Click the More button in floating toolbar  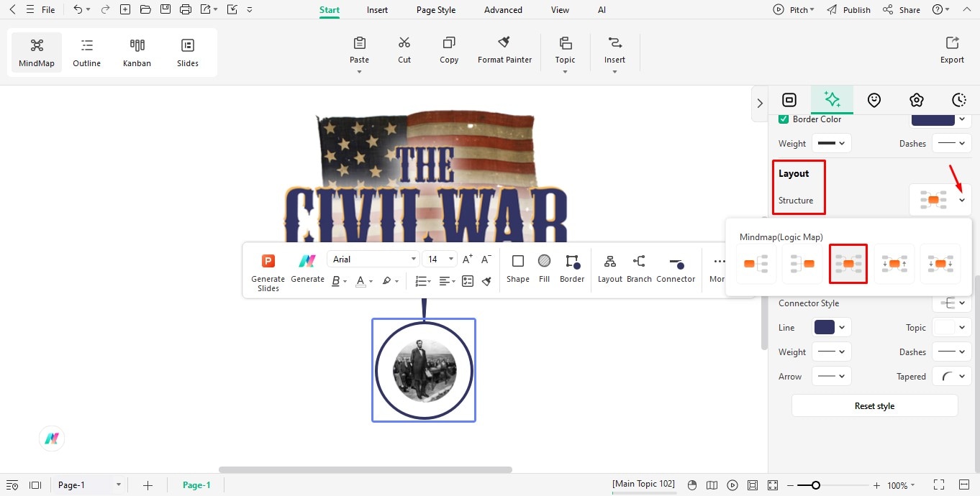(x=717, y=268)
